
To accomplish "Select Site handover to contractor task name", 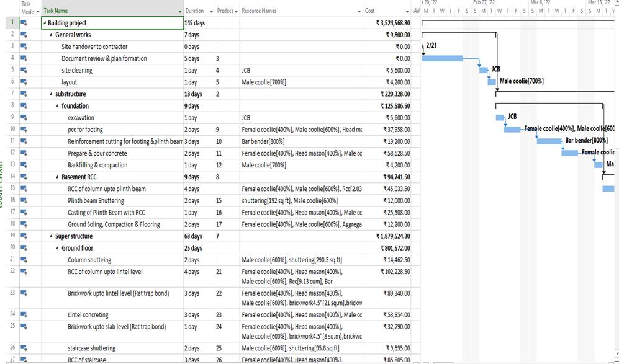I will [94, 47].
